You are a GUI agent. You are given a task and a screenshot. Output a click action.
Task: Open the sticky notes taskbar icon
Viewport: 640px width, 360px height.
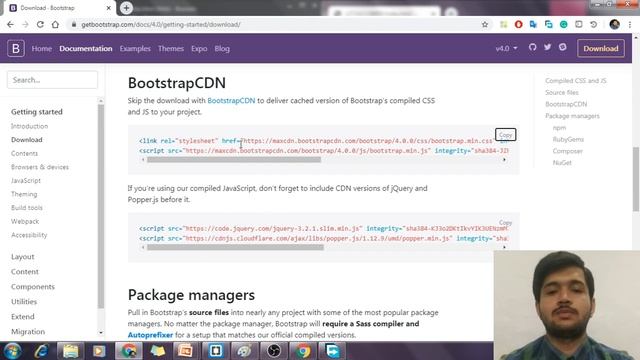pyautogui.click(x=158, y=351)
